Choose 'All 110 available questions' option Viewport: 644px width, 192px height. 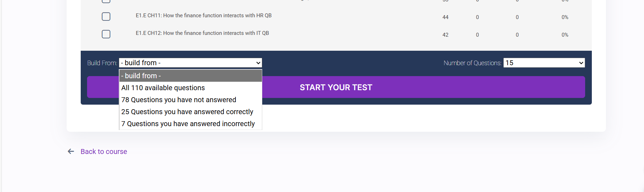point(163,88)
